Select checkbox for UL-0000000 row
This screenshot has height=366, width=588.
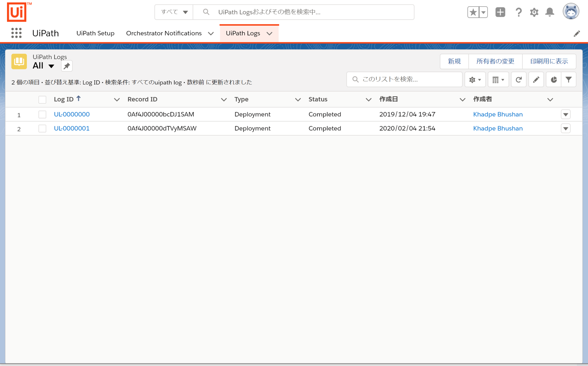tap(42, 115)
